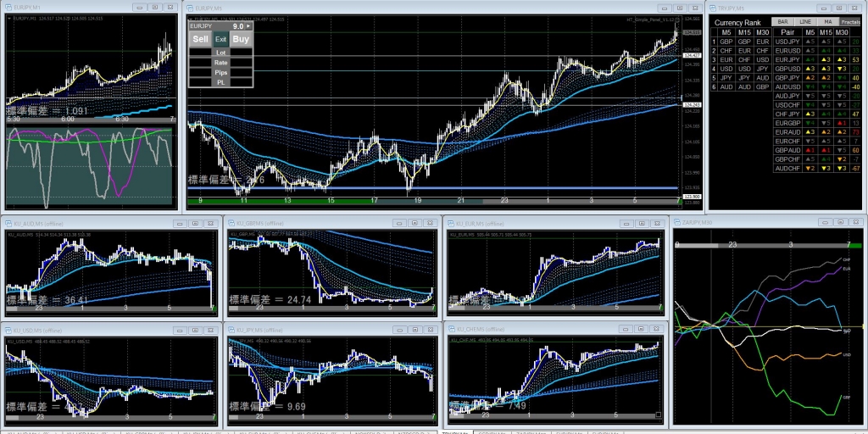Click the Exit button in the trade panel
868x434 pixels.
220,39
